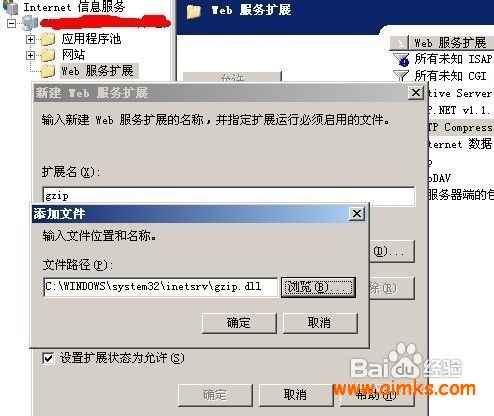Image resolution: width=494 pixels, height=416 pixels.
Task: Click the 文件路径 input field
Action: (x=160, y=287)
